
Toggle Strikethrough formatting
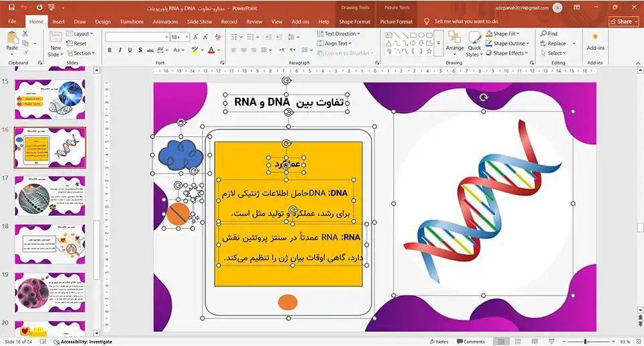pyautogui.click(x=150, y=50)
